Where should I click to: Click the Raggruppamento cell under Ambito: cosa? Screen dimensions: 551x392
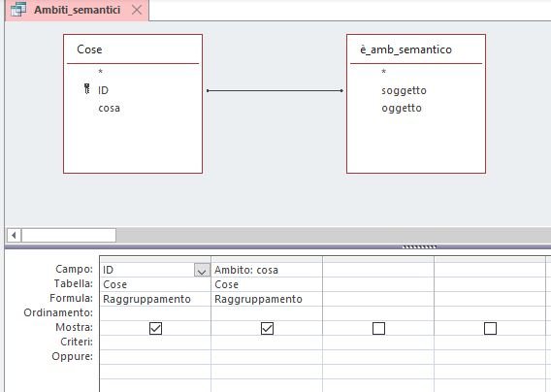[267, 299]
